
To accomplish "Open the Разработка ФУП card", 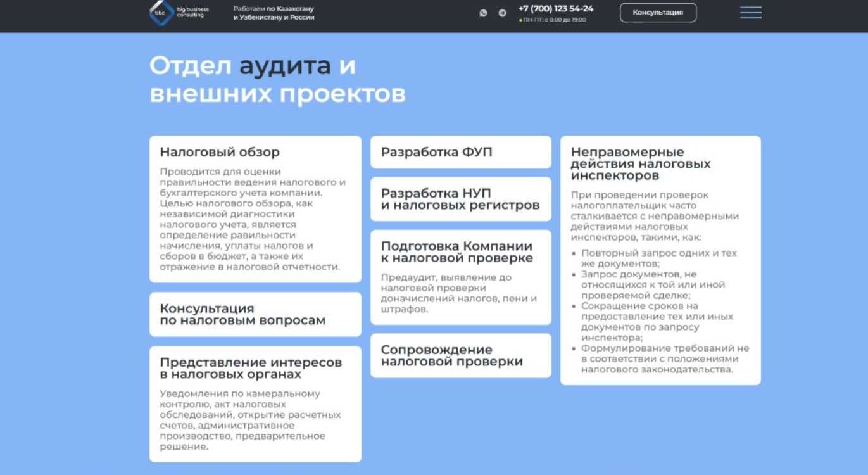I will coord(461,152).
